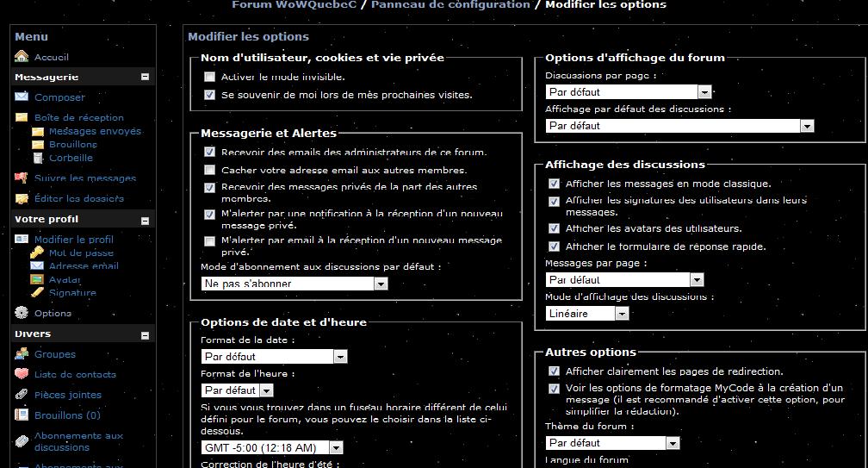Image resolution: width=868 pixels, height=468 pixels.
Task: Open 'Thème du forum' dropdown
Action: point(612,443)
